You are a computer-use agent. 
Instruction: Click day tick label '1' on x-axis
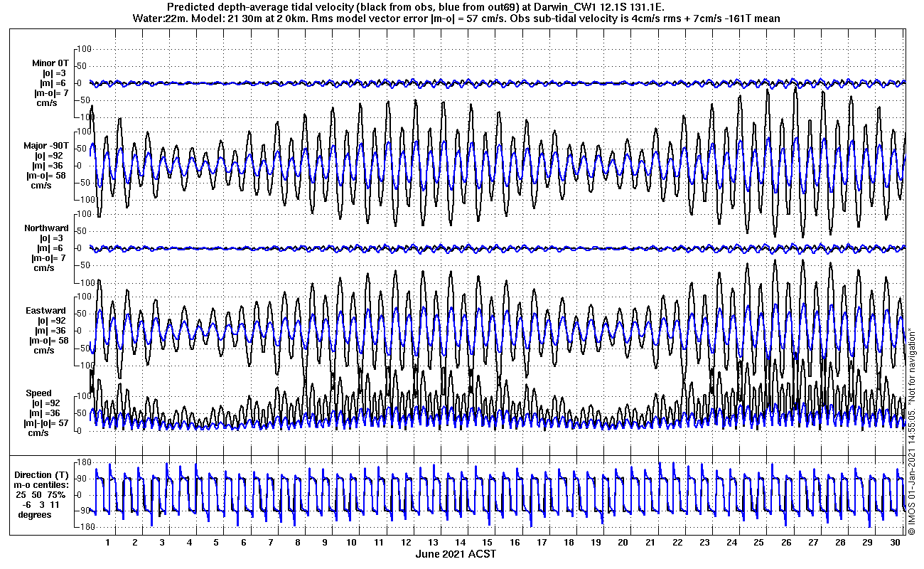point(108,543)
